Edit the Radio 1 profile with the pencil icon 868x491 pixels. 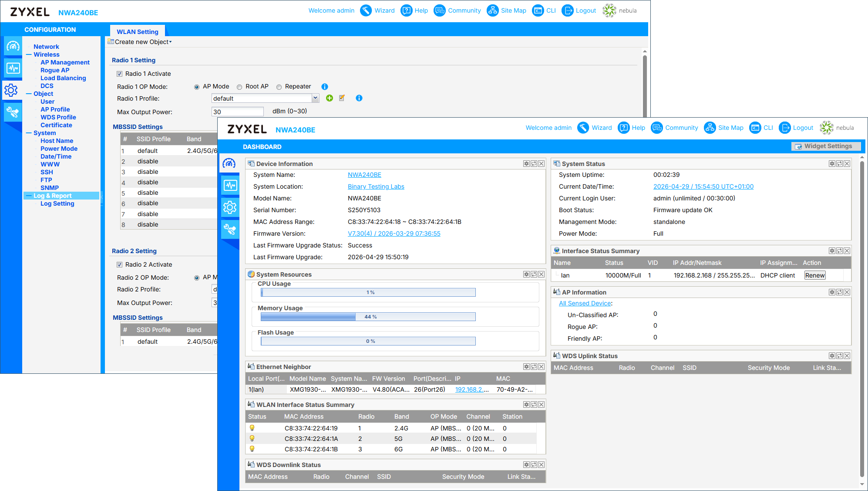point(342,98)
